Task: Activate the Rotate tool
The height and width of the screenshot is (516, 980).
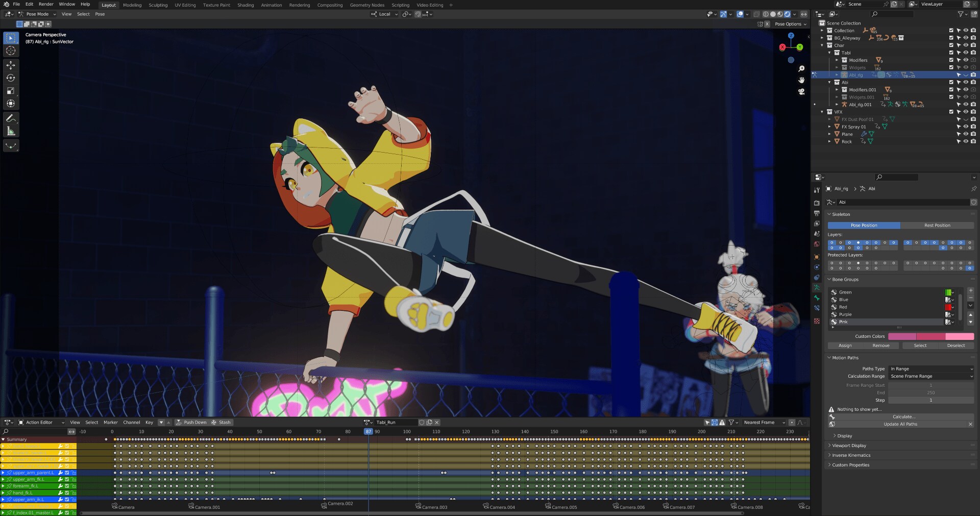Action: pos(11,78)
